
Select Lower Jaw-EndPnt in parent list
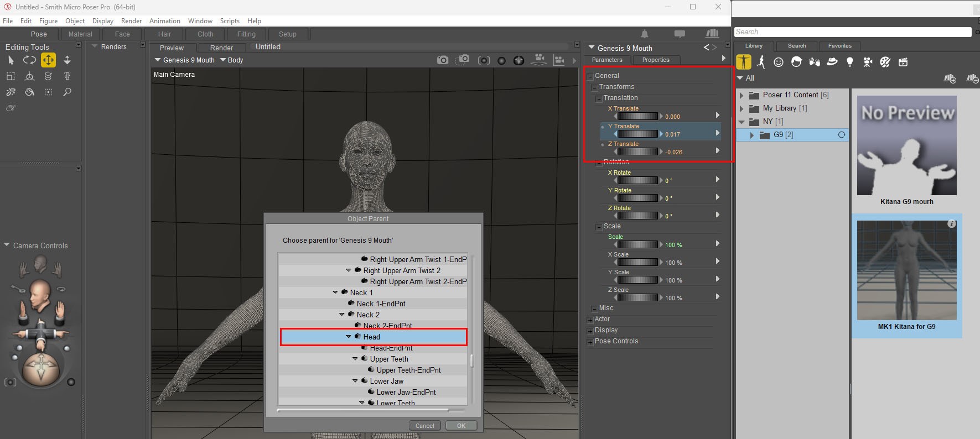coord(406,392)
